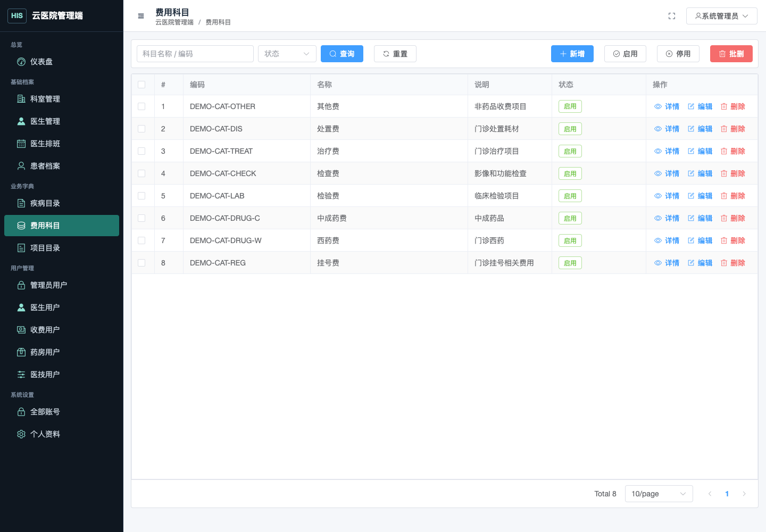Click the 医技用户 sliders icon
The width and height of the screenshot is (766, 532).
click(21, 375)
